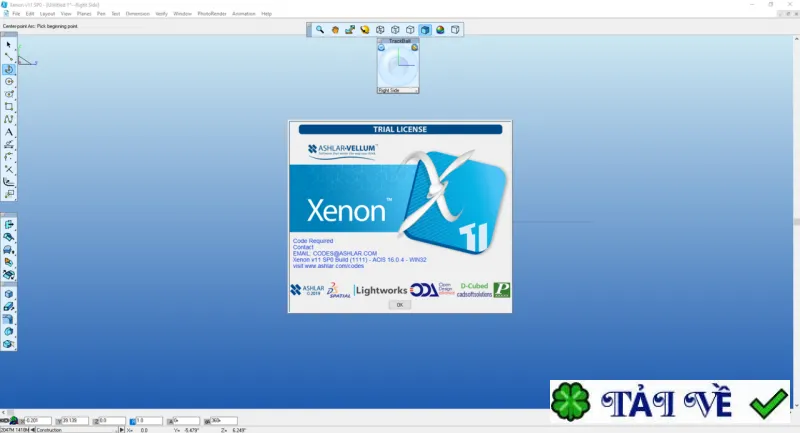
Task: Select the Dimension tool below Text tool
Action: click(9, 144)
